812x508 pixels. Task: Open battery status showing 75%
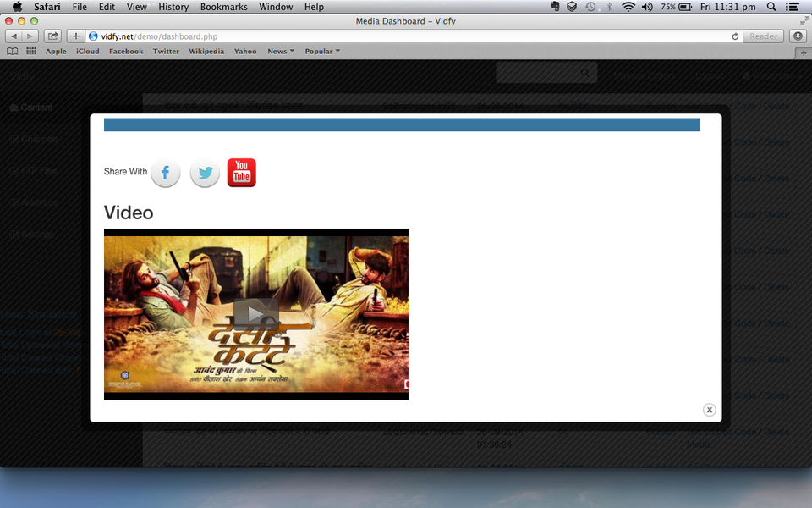point(676,7)
